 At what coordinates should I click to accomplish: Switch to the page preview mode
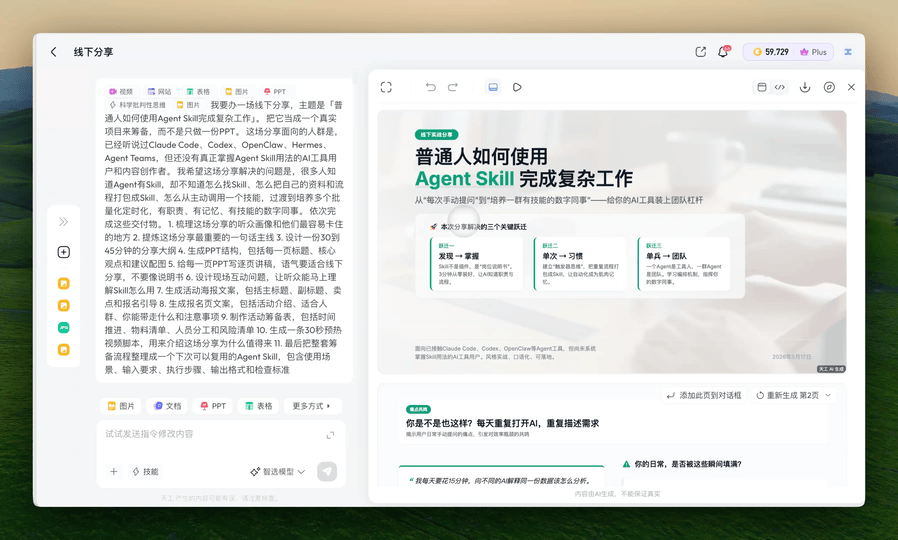(x=762, y=87)
